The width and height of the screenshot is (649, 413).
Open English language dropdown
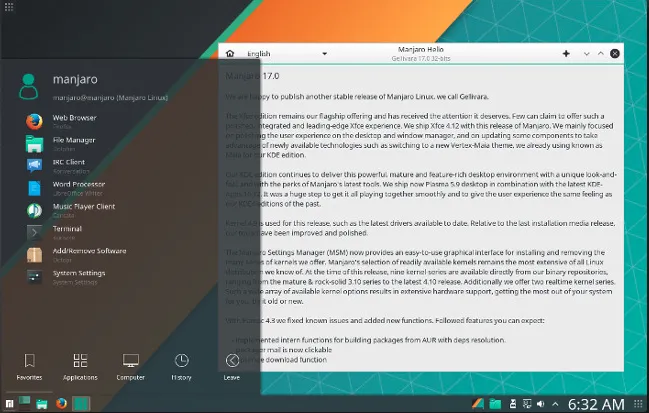[287, 54]
